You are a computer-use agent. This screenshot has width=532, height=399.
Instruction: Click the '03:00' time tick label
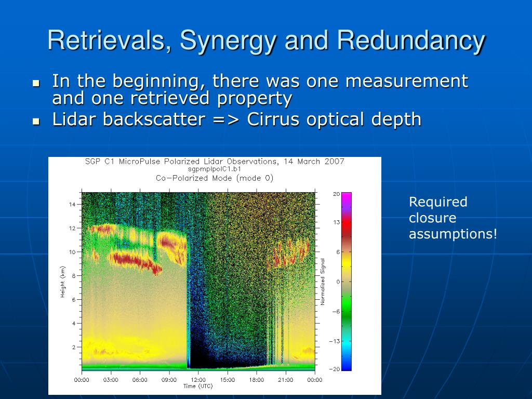[111, 380]
